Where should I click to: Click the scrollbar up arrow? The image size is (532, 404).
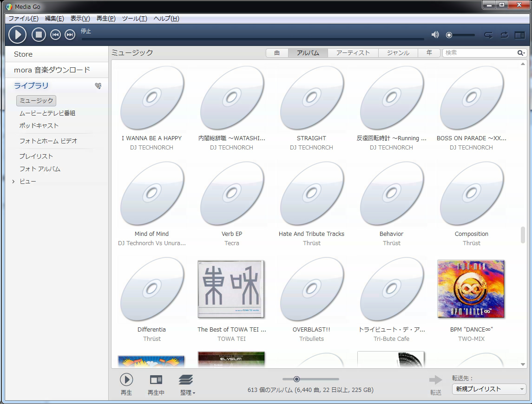523,64
